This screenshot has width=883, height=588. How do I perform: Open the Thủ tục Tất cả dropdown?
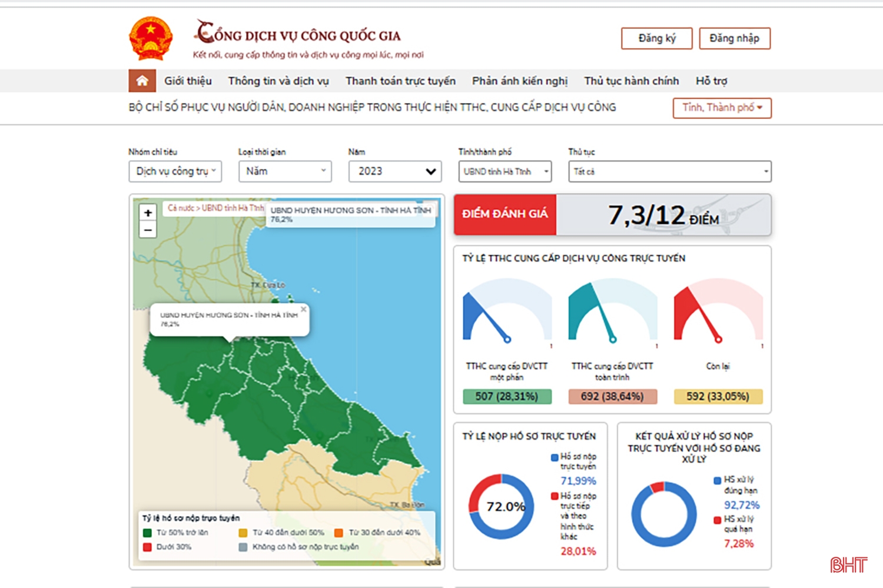point(669,171)
